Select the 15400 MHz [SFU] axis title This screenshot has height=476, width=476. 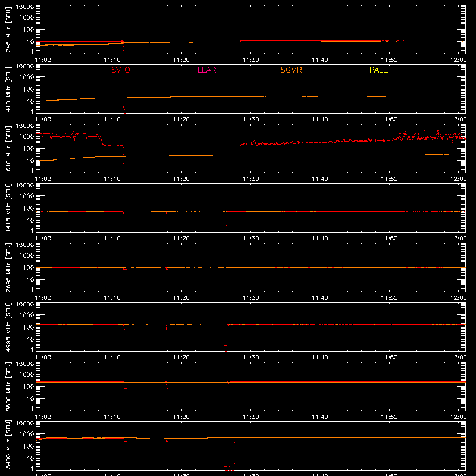[x=8, y=446]
